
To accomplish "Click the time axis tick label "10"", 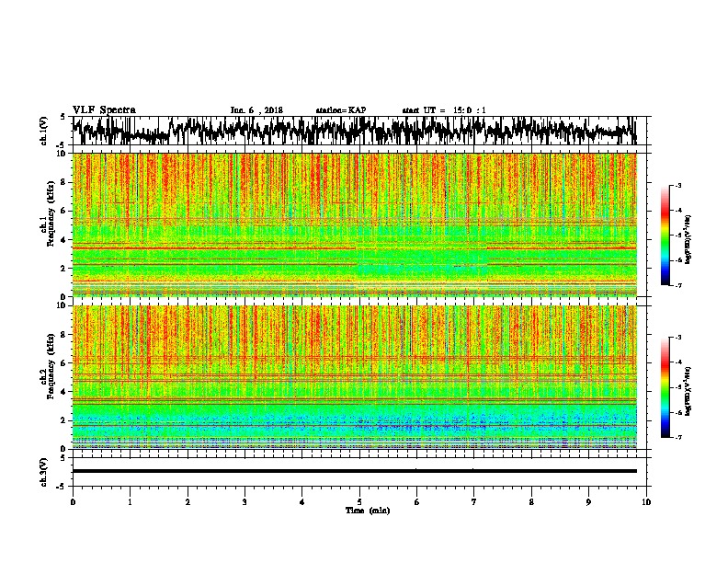I will (646, 502).
